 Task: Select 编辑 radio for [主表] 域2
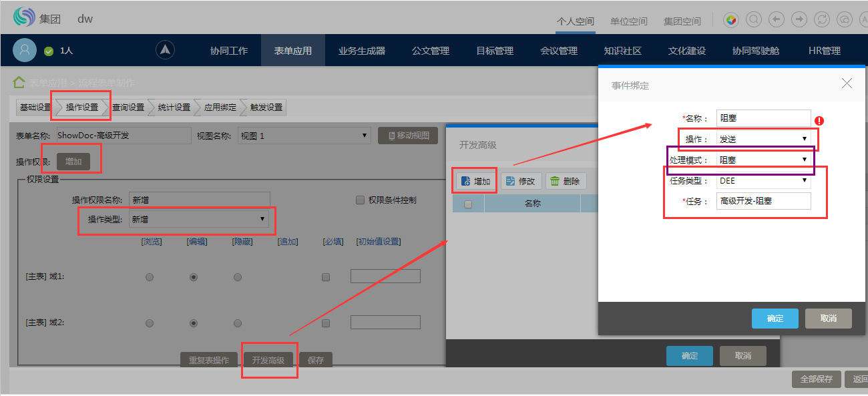click(x=194, y=323)
